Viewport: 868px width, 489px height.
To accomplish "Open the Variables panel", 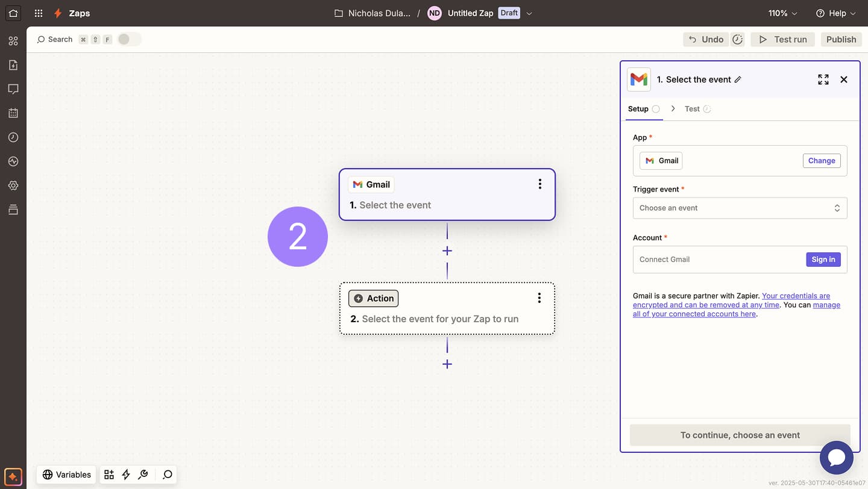I will (67, 475).
